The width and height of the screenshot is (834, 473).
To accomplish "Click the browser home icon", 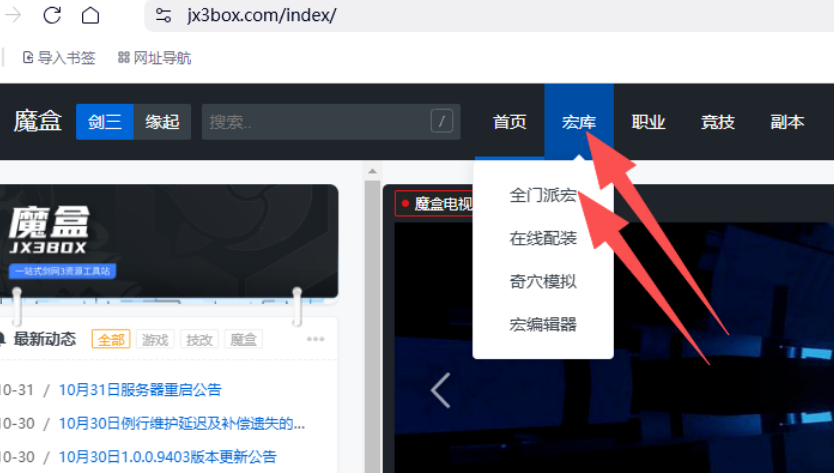I will point(90,15).
